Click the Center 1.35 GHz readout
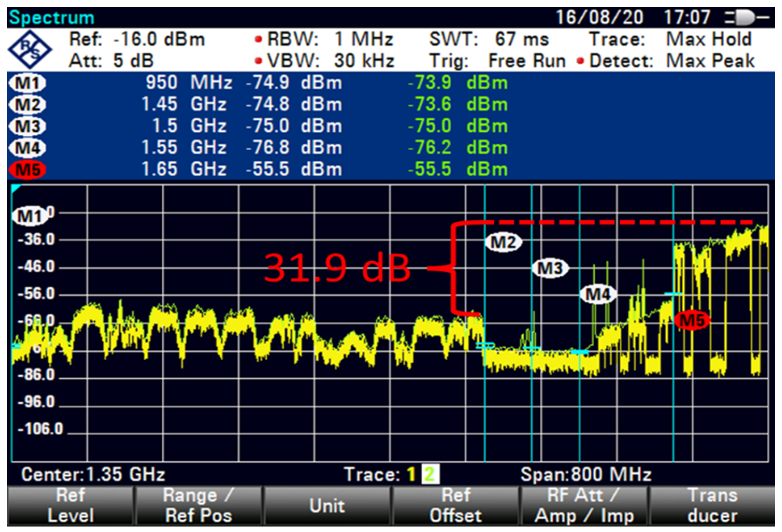This screenshot has width=782, height=532. [93, 475]
